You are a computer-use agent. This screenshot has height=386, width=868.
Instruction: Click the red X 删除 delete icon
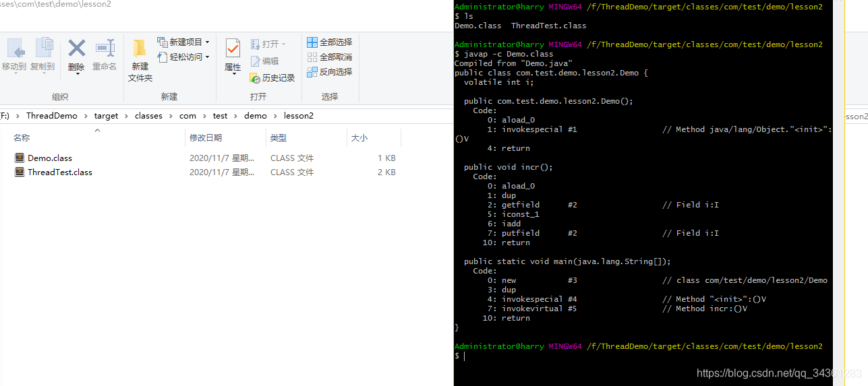pyautogui.click(x=77, y=49)
